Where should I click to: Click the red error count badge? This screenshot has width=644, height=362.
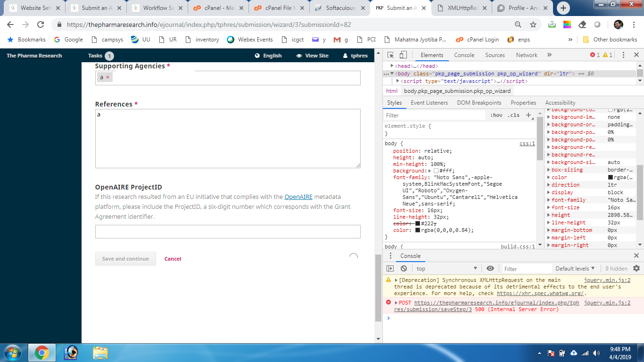[595, 55]
